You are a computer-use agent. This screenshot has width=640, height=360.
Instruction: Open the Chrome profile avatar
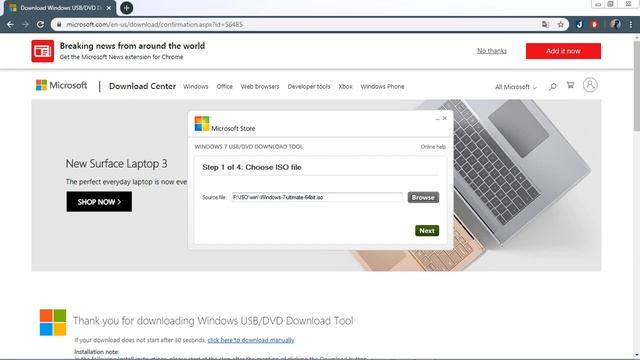[x=616, y=24]
